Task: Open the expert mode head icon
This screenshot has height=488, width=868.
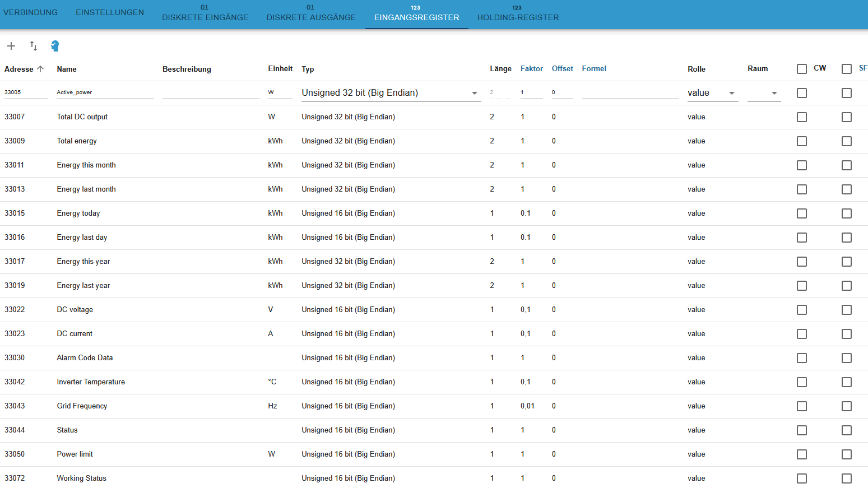Action: click(55, 46)
